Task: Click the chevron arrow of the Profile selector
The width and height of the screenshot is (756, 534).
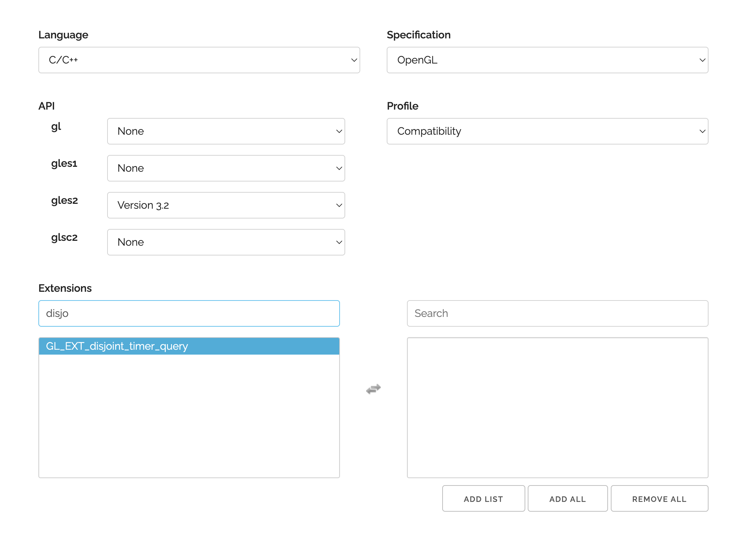Action: [x=702, y=131]
